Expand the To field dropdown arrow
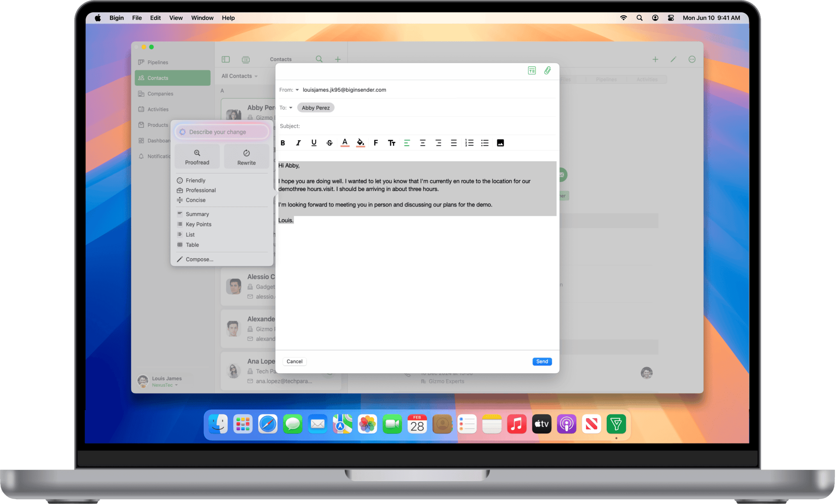Screen dimensions: 837x504 coord(290,108)
